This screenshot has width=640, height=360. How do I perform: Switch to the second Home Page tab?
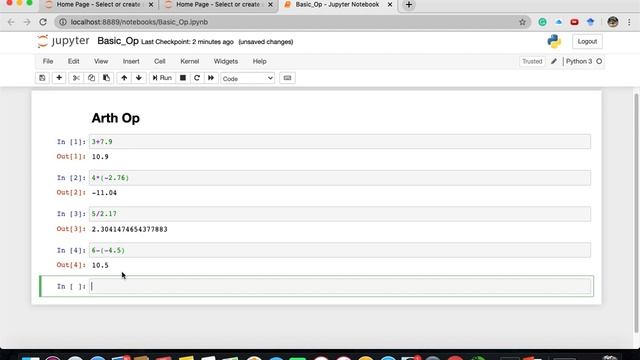(x=219, y=5)
